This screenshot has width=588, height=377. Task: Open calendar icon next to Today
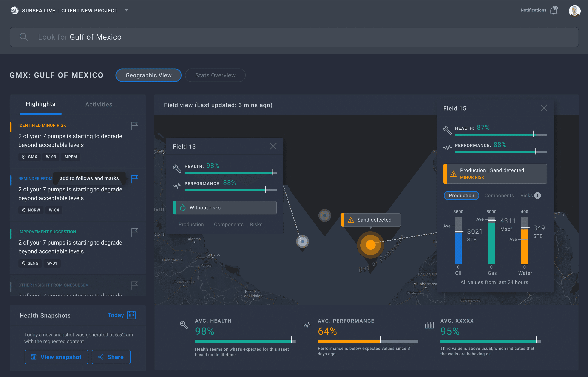pyautogui.click(x=132, y=315)
